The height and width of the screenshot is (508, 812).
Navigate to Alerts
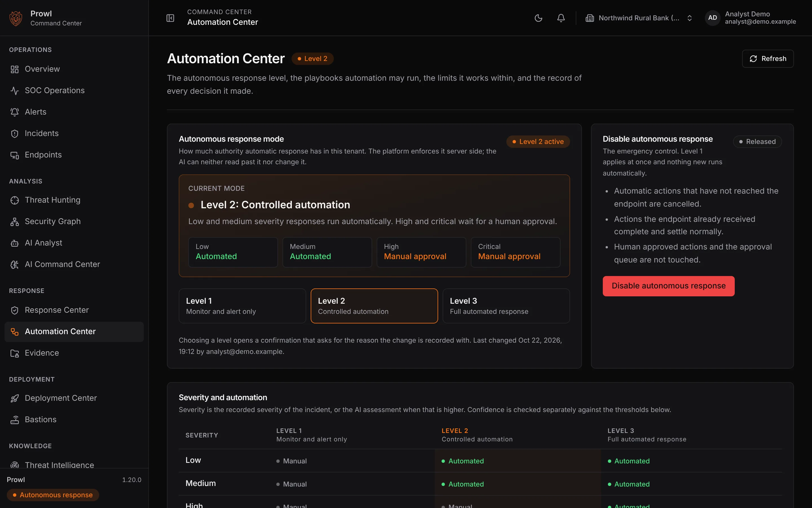74,112
